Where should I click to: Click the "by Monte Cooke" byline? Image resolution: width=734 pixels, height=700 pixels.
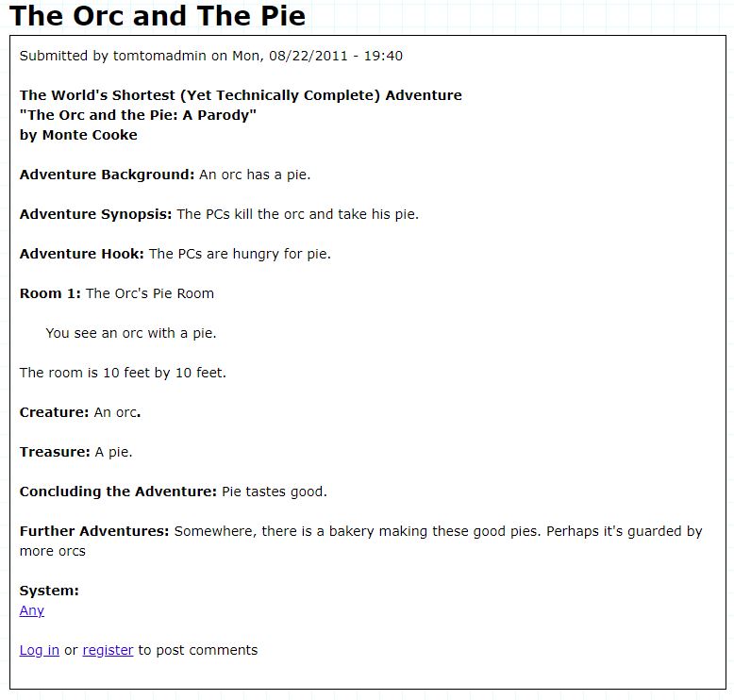point(78,135)
